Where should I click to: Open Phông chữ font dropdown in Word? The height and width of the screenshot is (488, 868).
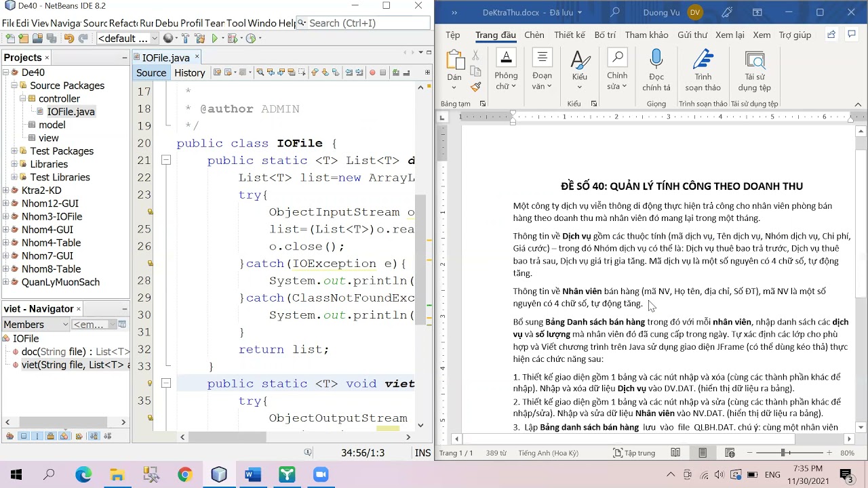point(506,70)
